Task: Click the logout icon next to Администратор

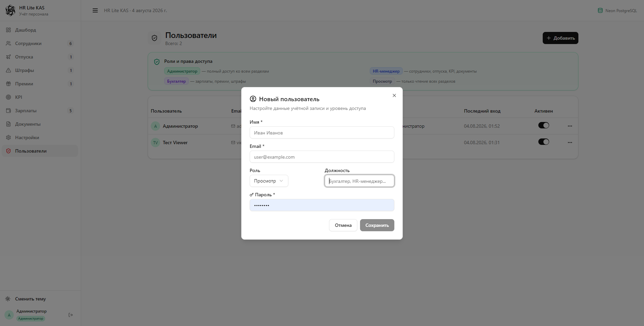Action: [71, 315]
